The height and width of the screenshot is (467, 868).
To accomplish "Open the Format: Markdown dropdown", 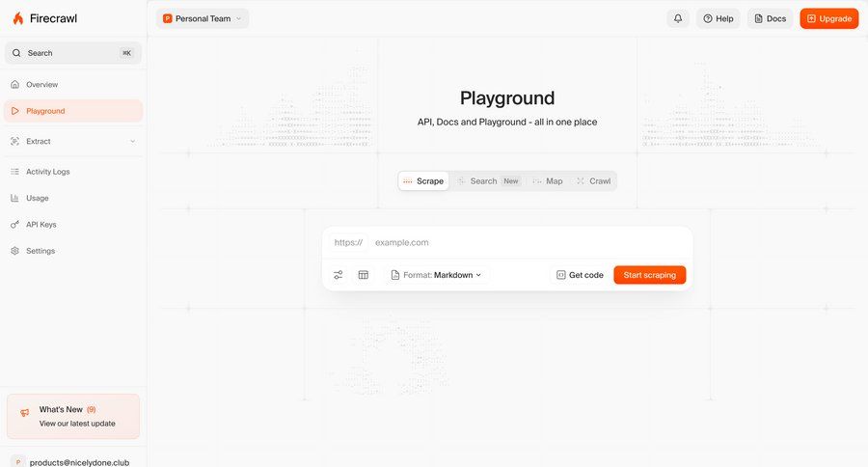I will 436,275.
